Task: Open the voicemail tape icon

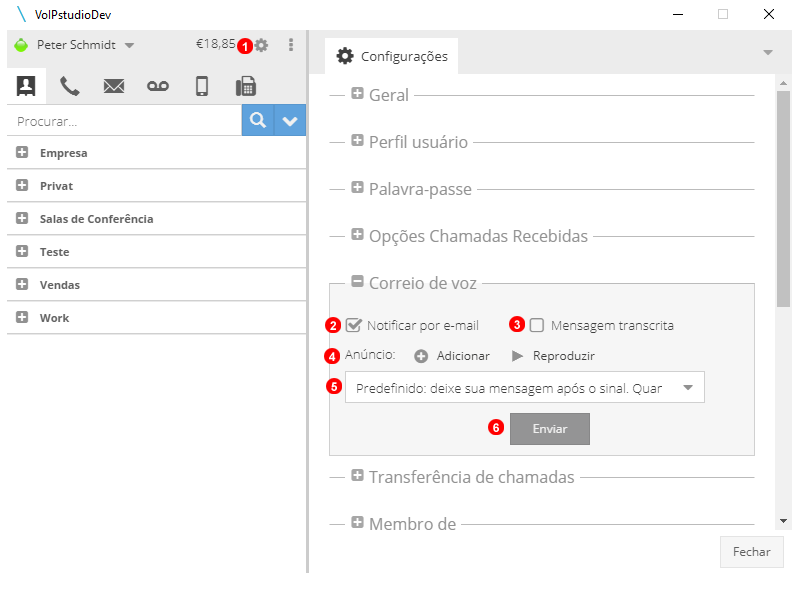Action: [158, 86]
